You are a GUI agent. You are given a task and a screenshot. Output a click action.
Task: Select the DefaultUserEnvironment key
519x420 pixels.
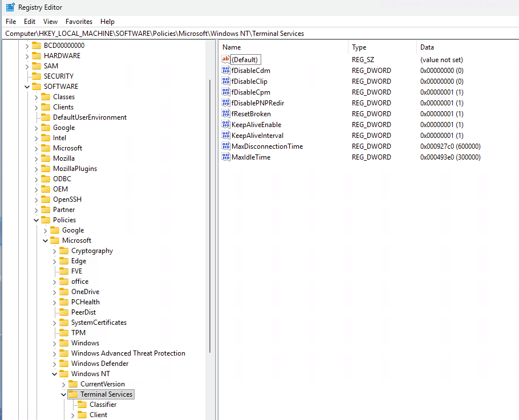90,117
